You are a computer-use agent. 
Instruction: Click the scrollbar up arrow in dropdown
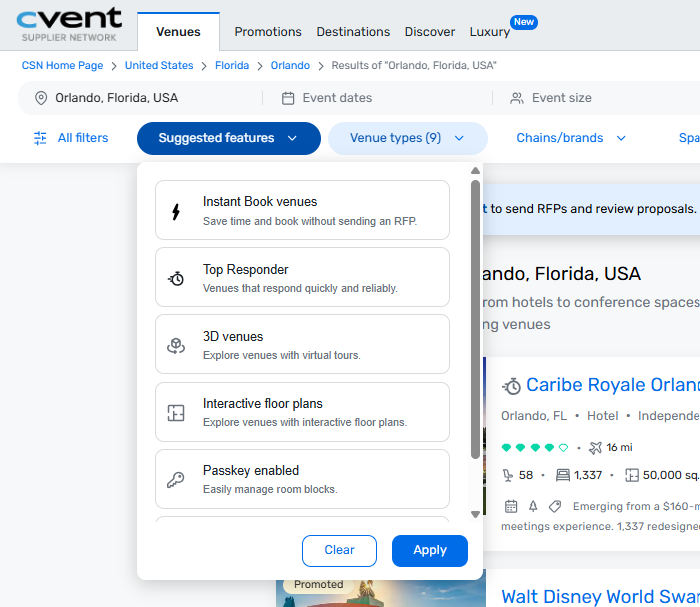(475, 171)
